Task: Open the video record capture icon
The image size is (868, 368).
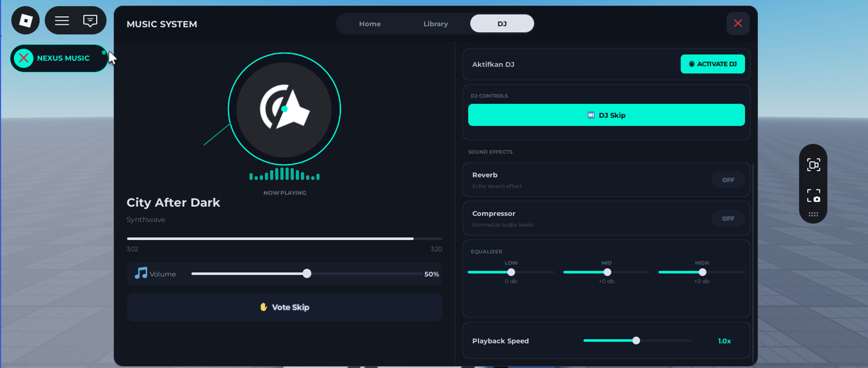Action: click(x=813, y=165)
